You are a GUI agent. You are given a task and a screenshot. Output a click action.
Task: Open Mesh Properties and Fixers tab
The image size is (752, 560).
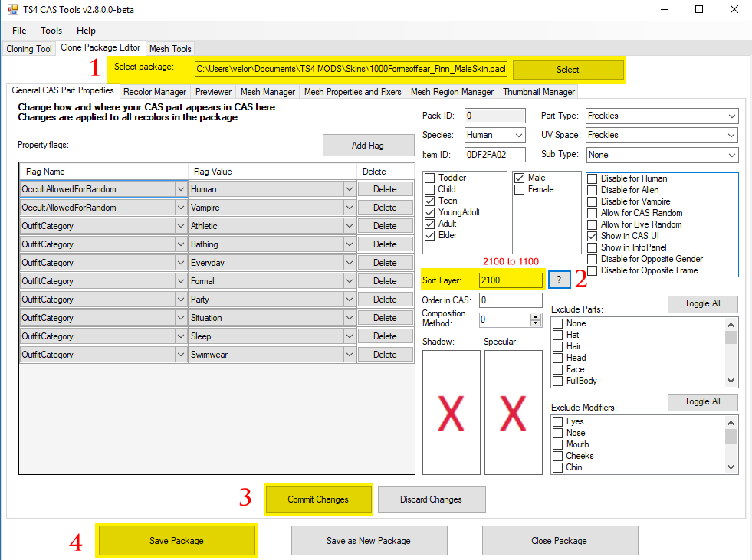click(353, 92)
